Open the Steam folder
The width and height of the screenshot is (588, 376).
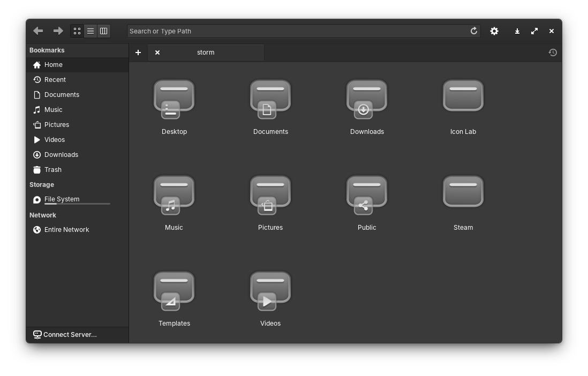(463, 196)
